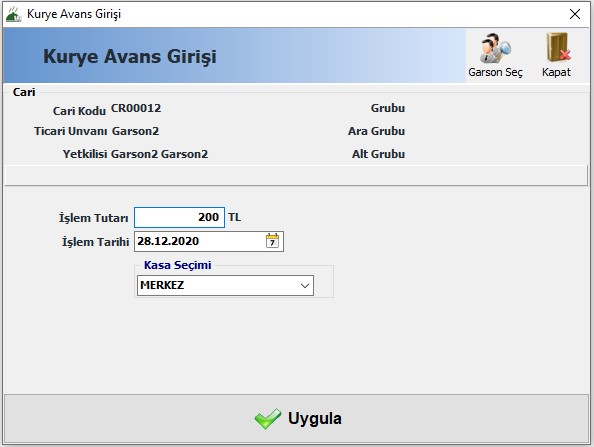594x447 pixels.
Task: Click the Alt Grubu label
Action: (378, 154)
